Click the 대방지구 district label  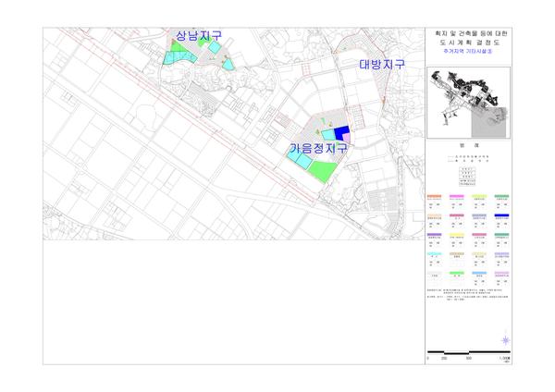point(382,65)
